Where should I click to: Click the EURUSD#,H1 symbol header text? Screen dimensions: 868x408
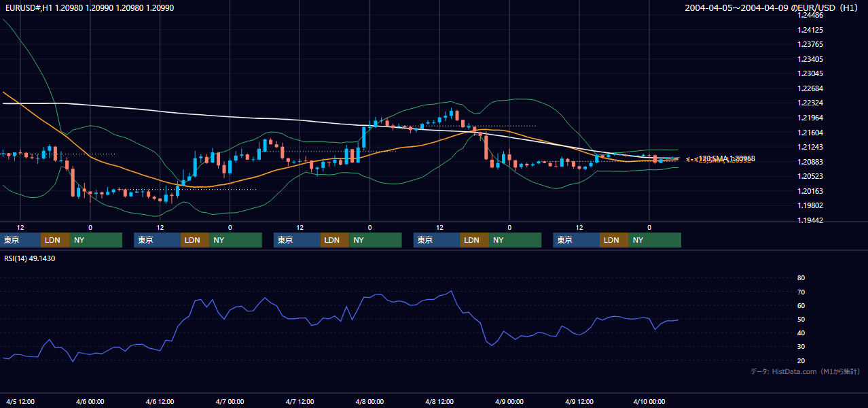tap(90, 8)
